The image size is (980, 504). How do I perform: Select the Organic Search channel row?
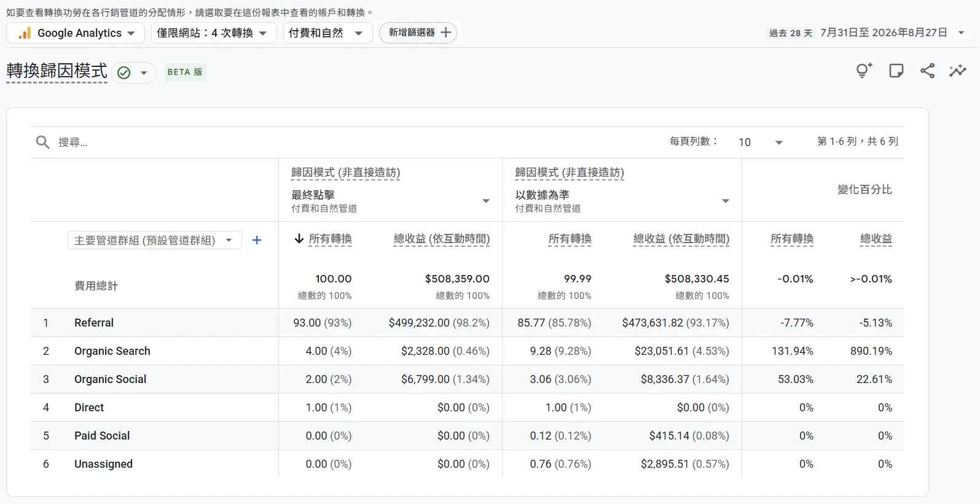pos(468,351)
